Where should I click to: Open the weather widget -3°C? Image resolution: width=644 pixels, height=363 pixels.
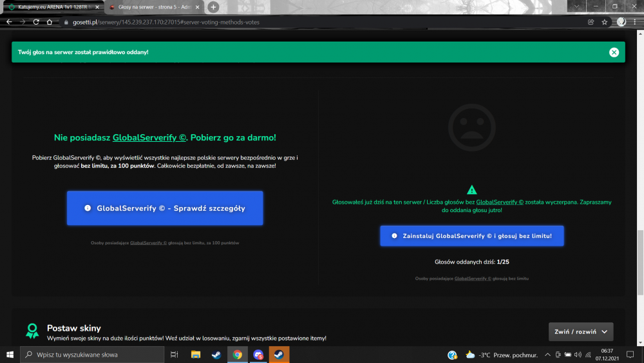(502, 355)
